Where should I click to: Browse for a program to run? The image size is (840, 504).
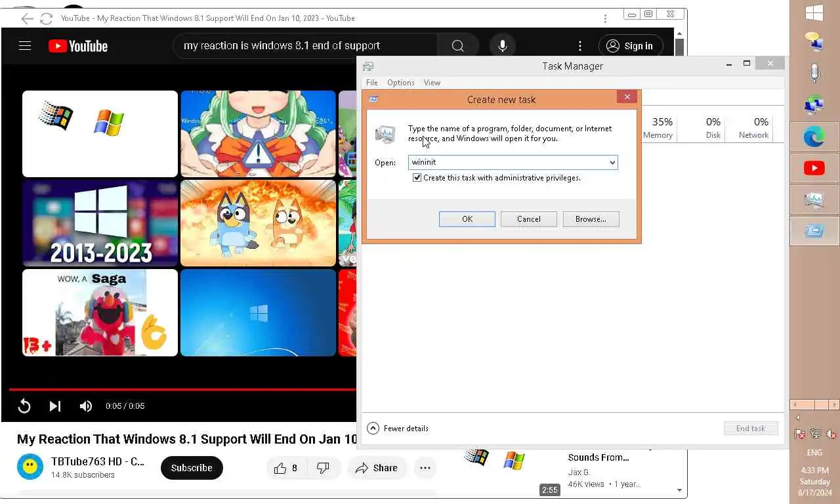[591, 219]
